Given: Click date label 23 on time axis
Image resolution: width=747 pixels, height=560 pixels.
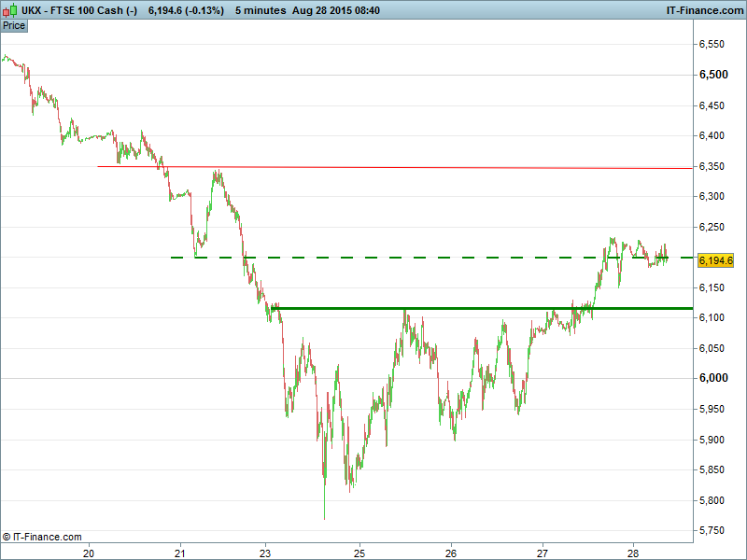Looking at the screenshot, I should pos(266,552).
